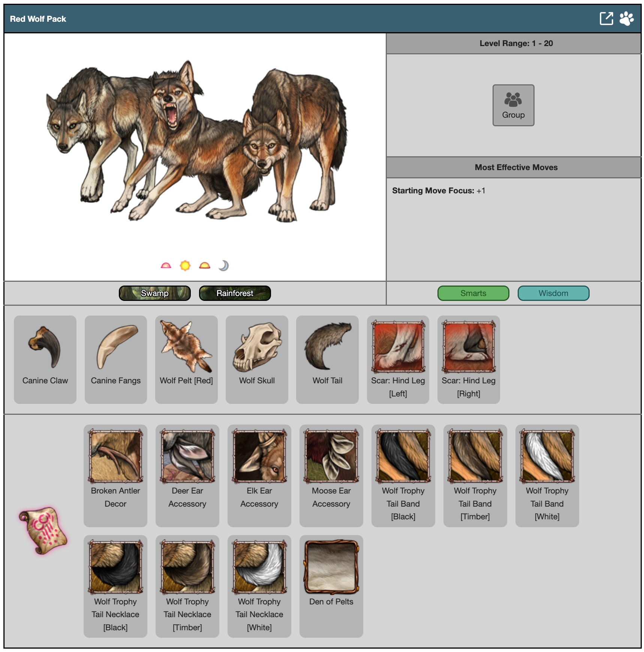
Task: Click the crescent moon night icon
Action: (223, 266)
